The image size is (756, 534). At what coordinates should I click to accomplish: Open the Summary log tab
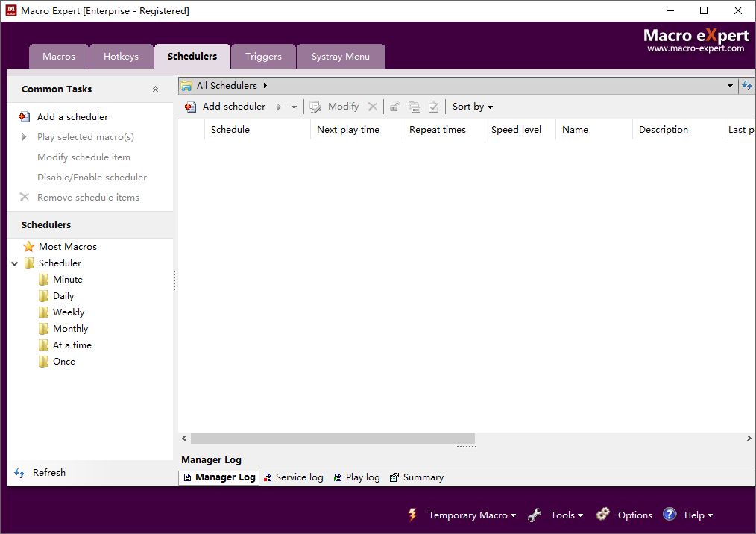click(x=417, y=477)
